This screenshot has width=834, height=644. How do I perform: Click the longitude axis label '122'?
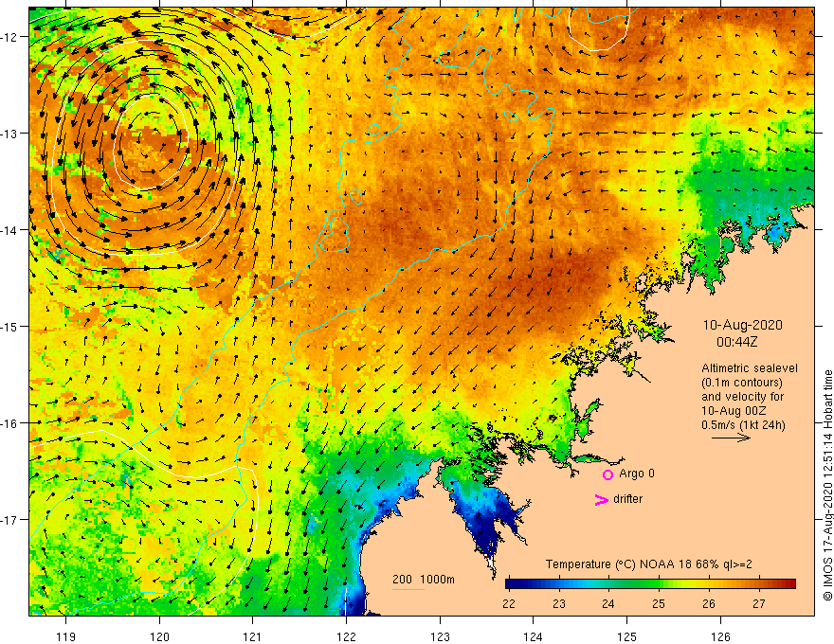pyautogui.click(x=346, y=636)
